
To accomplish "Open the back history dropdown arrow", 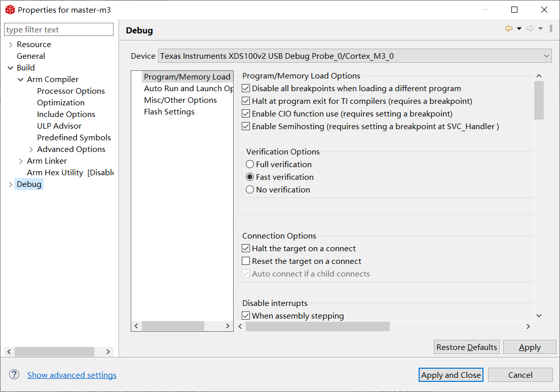I will (519, 29).
